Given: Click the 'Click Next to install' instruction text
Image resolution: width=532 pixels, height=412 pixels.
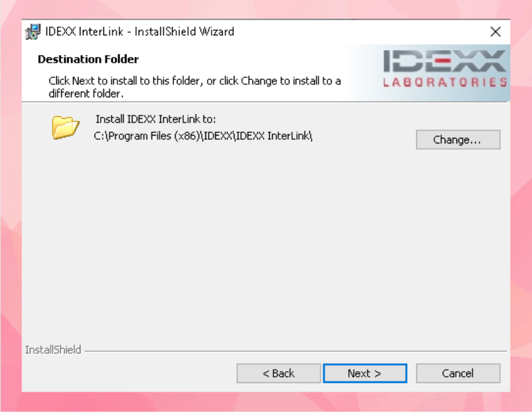Looking at the screenshot, I should (194, 87).
